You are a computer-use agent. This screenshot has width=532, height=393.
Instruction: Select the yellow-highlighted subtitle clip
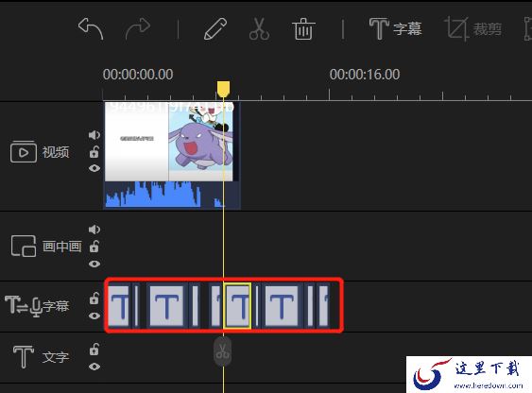[237, 306]
